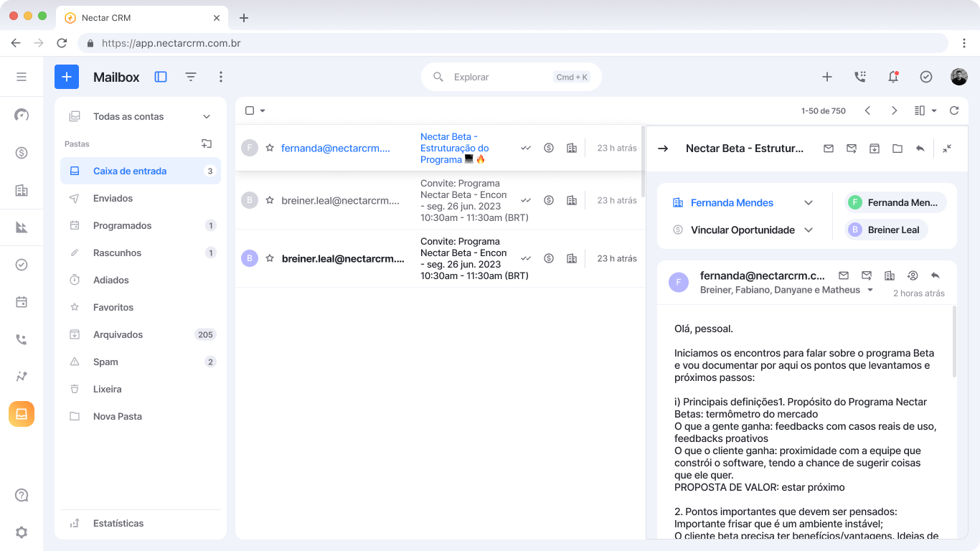Mark open email as unread envelope icon

tap(829, 149)
